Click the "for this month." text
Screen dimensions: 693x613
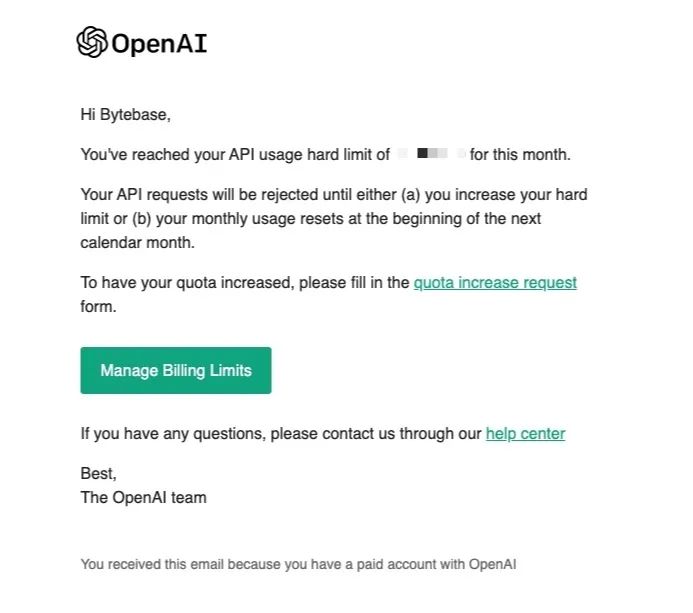[520, 155]
